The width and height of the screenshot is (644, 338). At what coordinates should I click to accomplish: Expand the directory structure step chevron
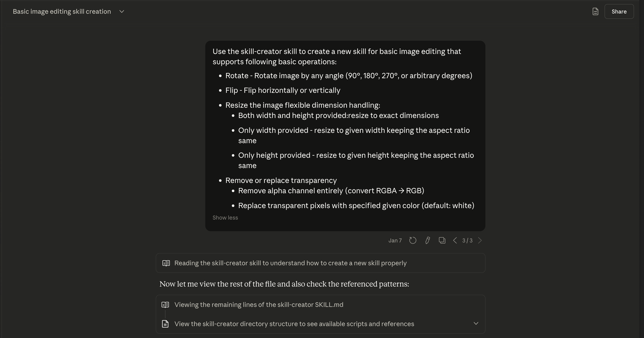point(476,324)
